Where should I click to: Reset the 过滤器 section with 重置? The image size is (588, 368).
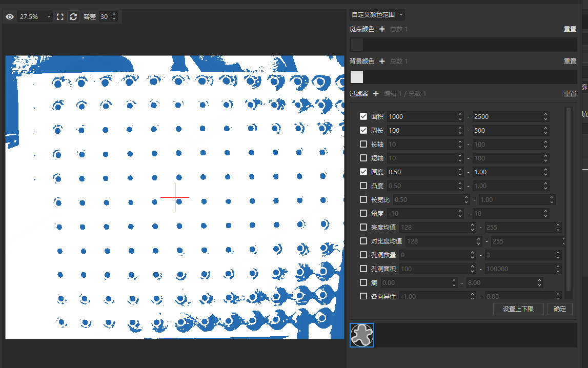(570, 94)
